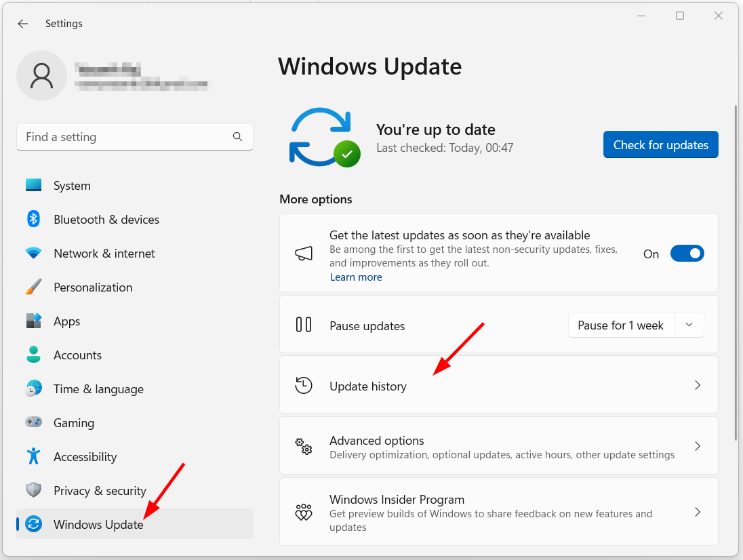The image size is (743, 560).
Task: Click the Update history clock icon
Action: 304,386
